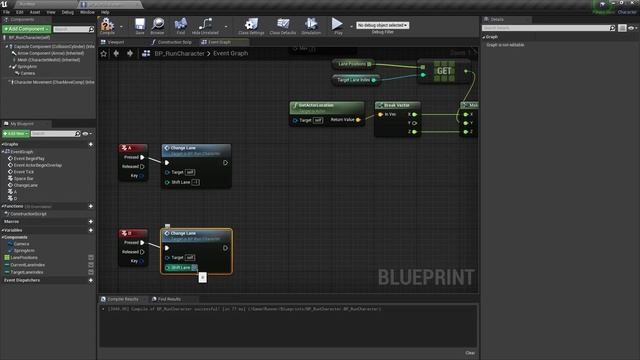Open the Debug menu
This screenshot has width=640, height=360.
coord(67,12)
